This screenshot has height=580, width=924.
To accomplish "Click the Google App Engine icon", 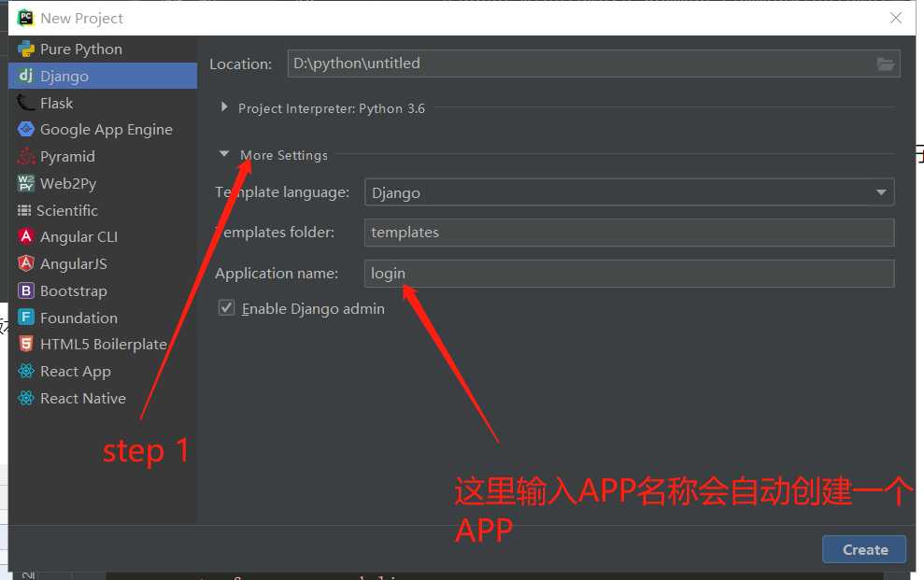I will pos(26,129).
